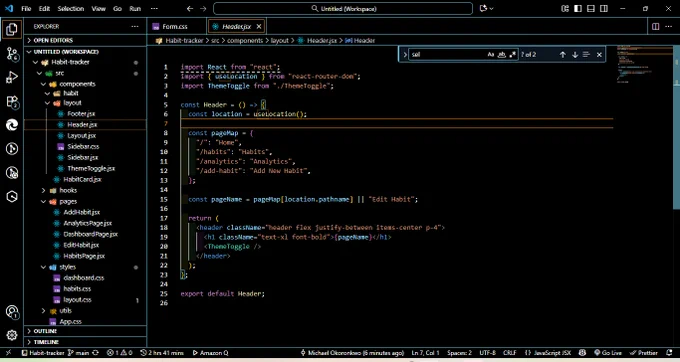Click Find in Selection icon
Image resolution: width=680 pixels, height=362 pixels.
click(586, 55)
